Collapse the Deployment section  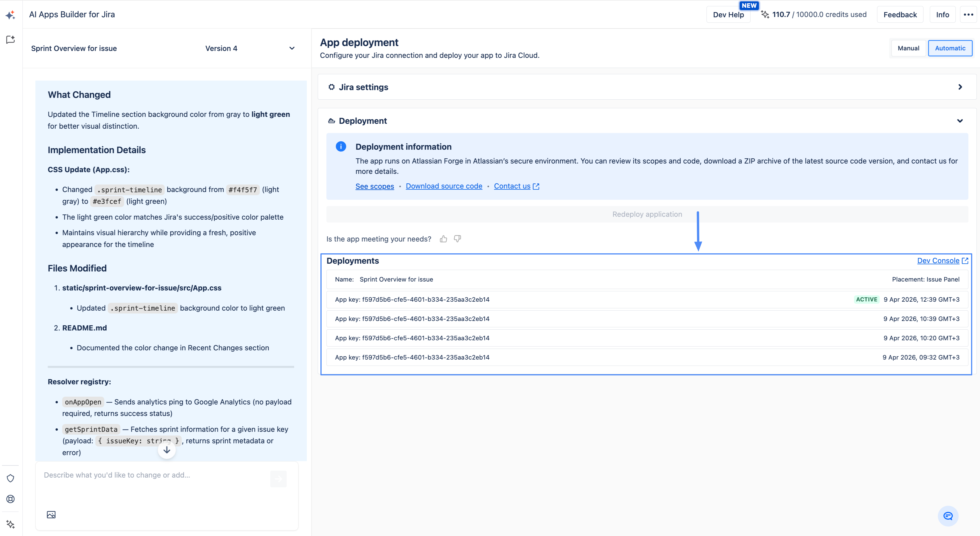coord(960,121)
